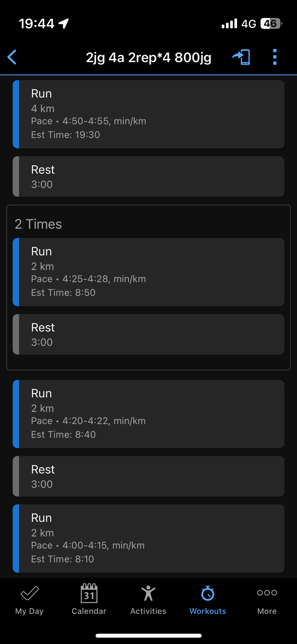Open run step with pace 4:25-4:28
Screen dimensions: 297x644
(148, 272)
